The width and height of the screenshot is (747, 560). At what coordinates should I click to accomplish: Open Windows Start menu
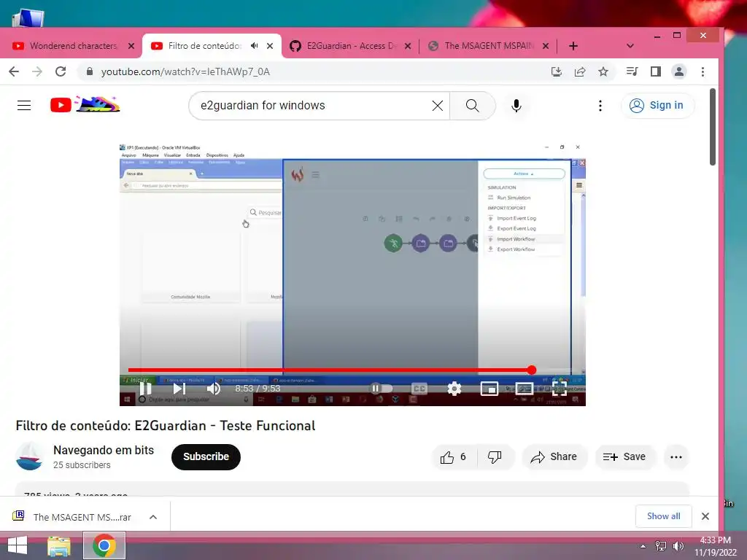pos(18,545)
